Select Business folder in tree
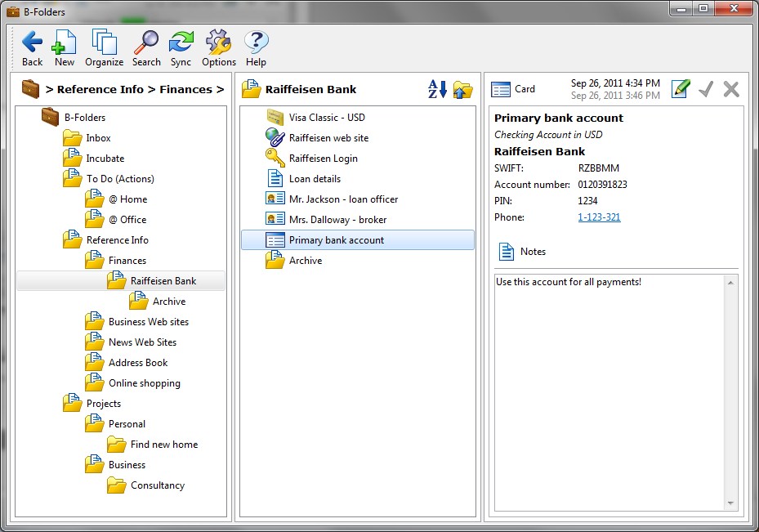Viewport: 759px width, 532px height. (116, 465)
